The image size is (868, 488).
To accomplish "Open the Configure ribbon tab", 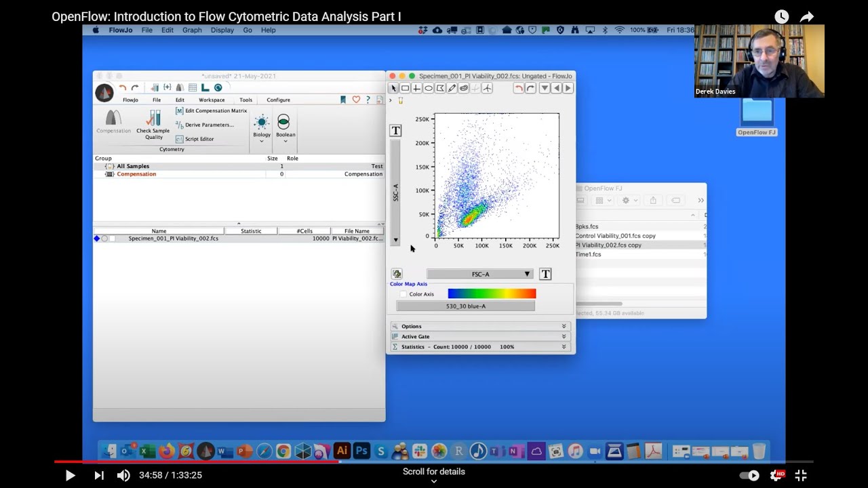I will 278,100.
